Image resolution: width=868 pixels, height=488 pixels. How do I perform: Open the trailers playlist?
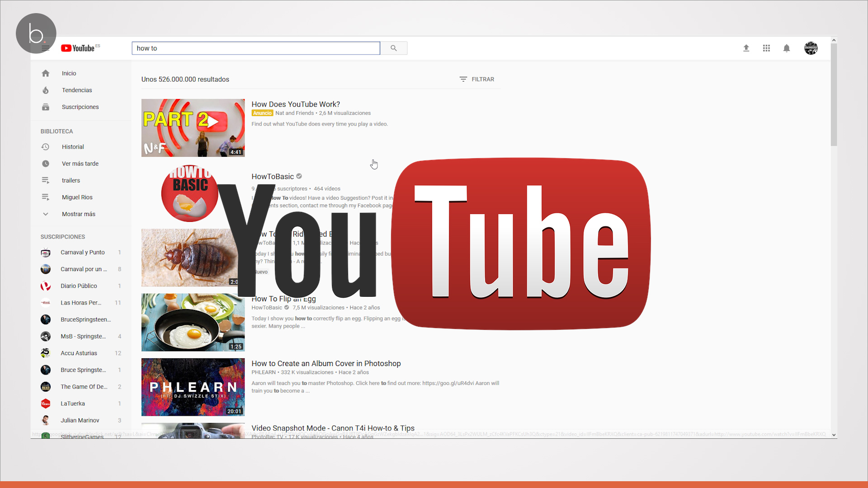coord(71,180)
